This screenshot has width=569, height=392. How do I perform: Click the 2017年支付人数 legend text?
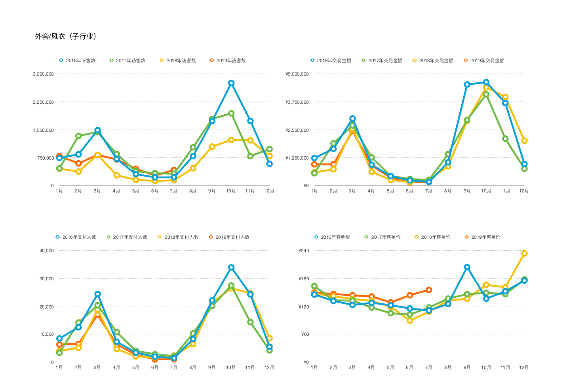(130, 237)
